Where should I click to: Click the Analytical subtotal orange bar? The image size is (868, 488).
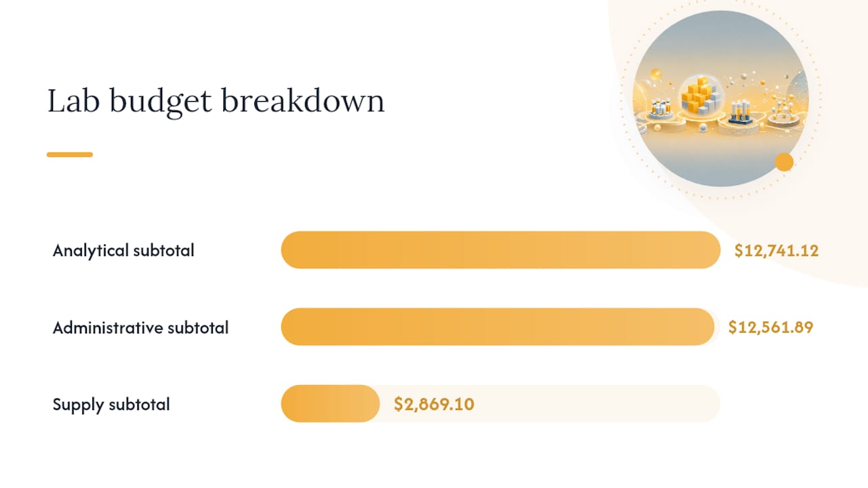500,250
